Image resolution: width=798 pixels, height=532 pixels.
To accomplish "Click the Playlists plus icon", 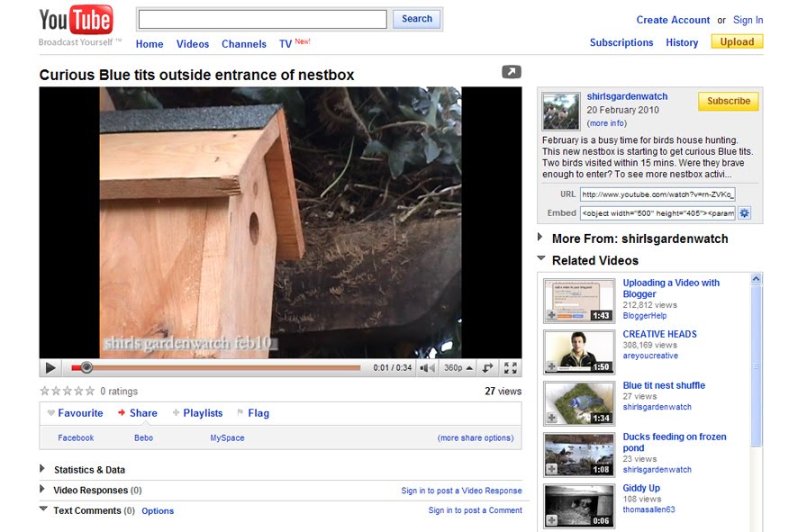I will coord(177,412).
